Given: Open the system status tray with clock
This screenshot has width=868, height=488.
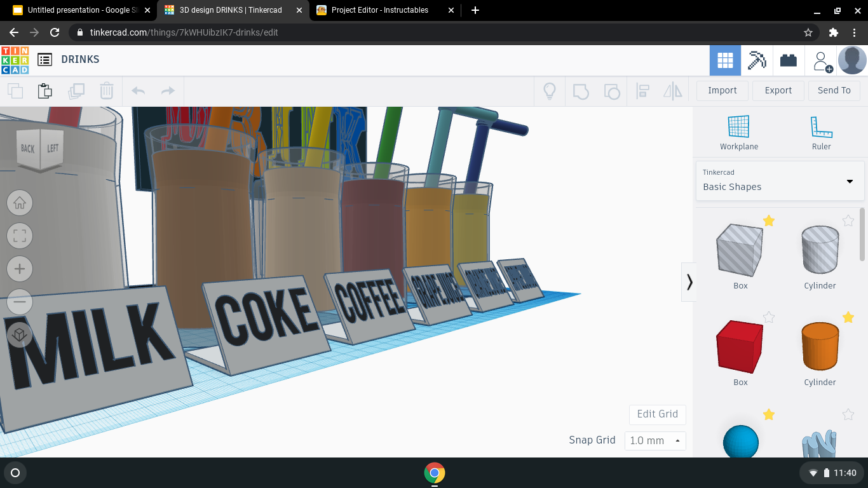Looking at the screenshot, I should pos(832,473).
